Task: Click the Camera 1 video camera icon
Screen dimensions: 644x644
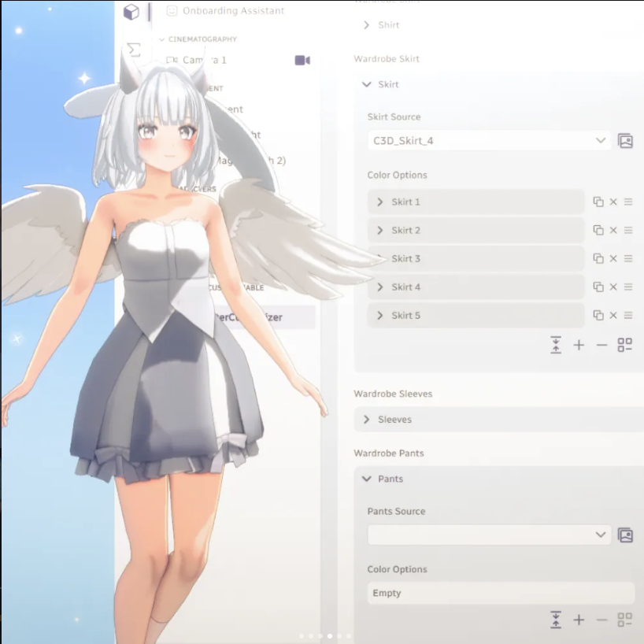Action: point(302,61)
